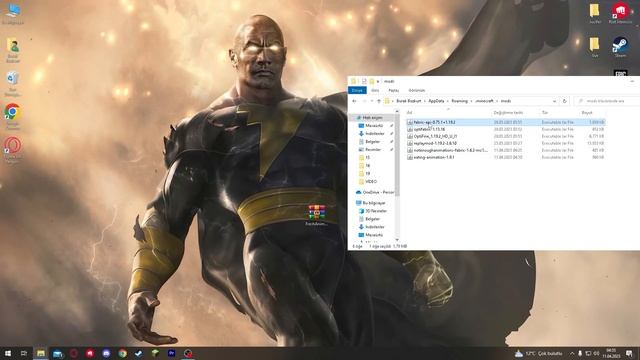Screen dimensions: 640x360
Task: Open pinned Masaüstü under Hızlı erişim
Action: tap(373, 126)
